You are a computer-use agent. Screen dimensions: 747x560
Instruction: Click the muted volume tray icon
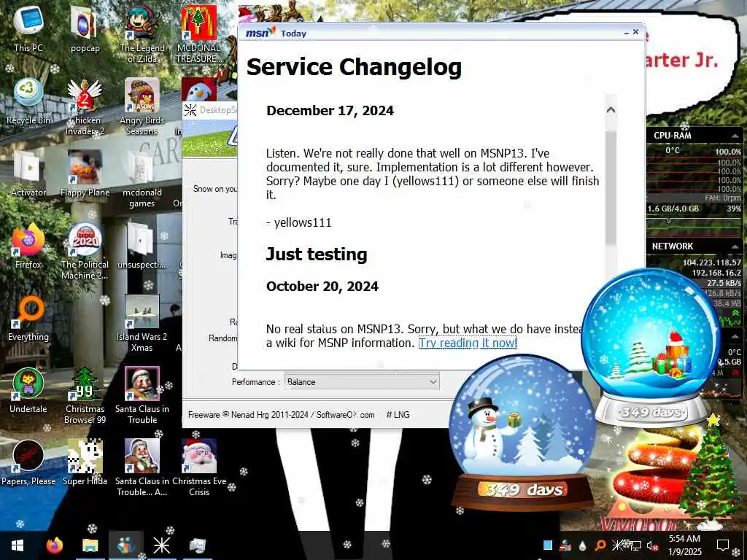[x=652, y=545]
